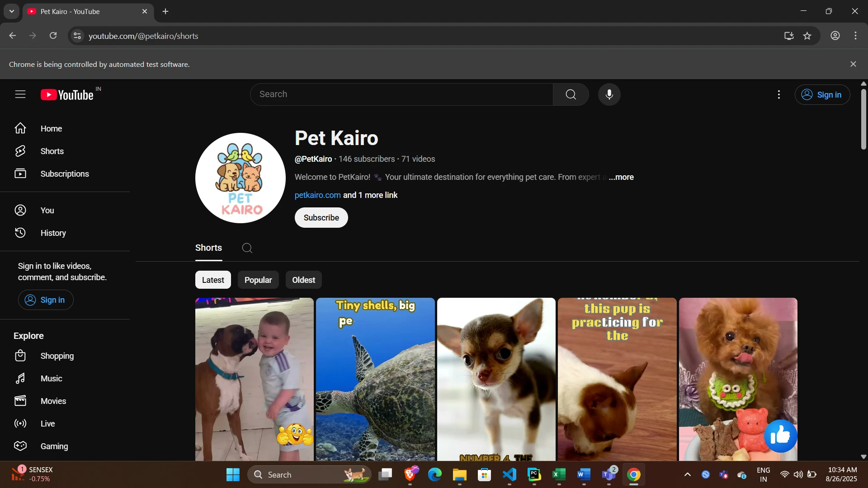Open Music under Explore

coord(65,379)
